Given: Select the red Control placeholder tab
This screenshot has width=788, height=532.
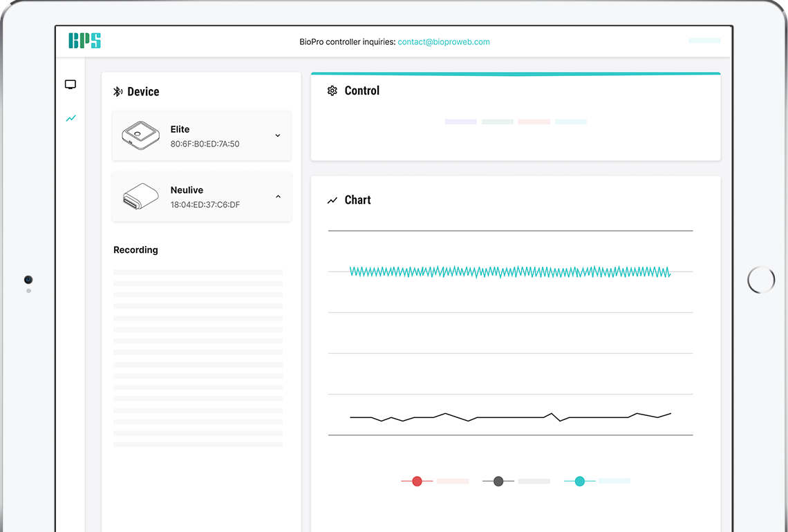Looking at the screenshot, I should pos(534,122).
